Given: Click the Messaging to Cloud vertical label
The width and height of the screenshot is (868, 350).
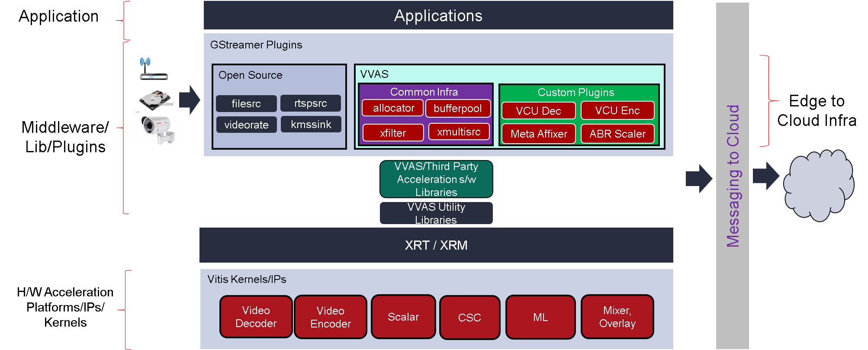Looking at the screenshot, I should pyautogui.click(x=733, y=176).
